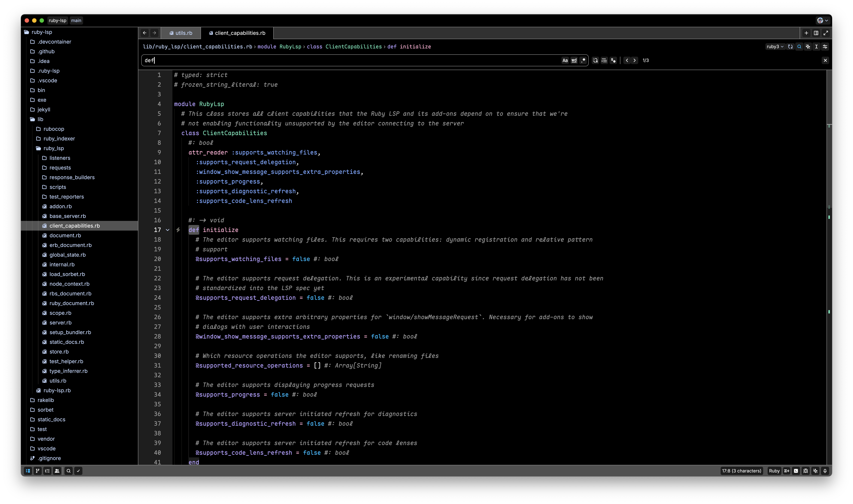Go to next search match arrow
Viewport: 853px width, 504px height.
[x=635, y=61]
